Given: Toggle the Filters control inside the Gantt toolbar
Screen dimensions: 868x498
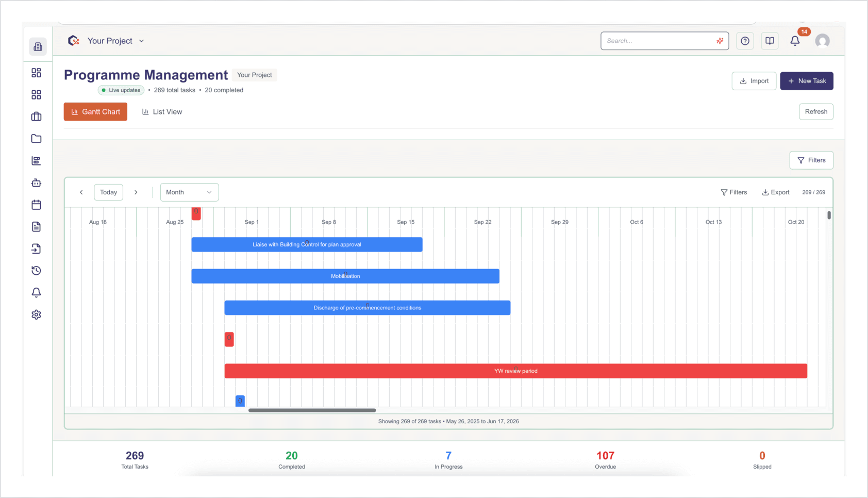Looking at the screenshot, I should (x=734, y=192).
